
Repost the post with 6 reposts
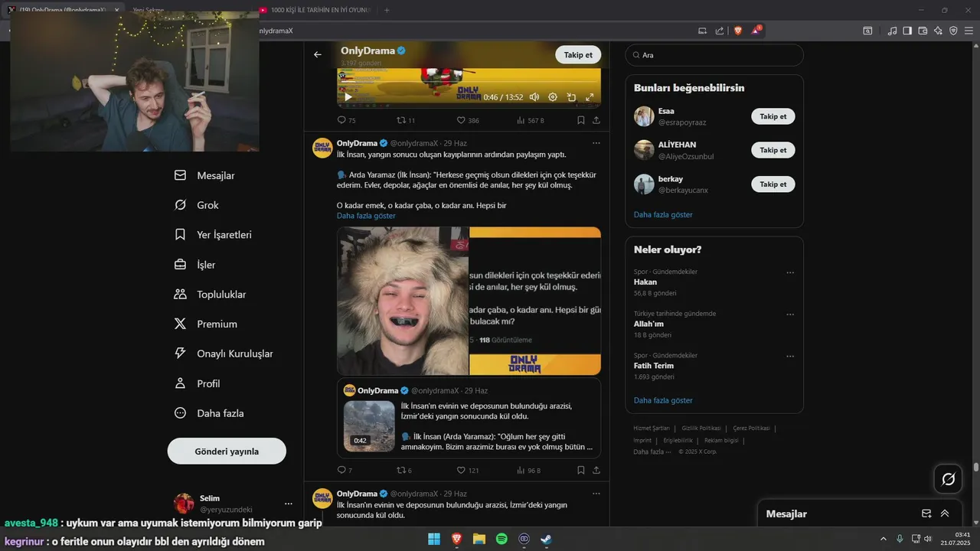404,470
